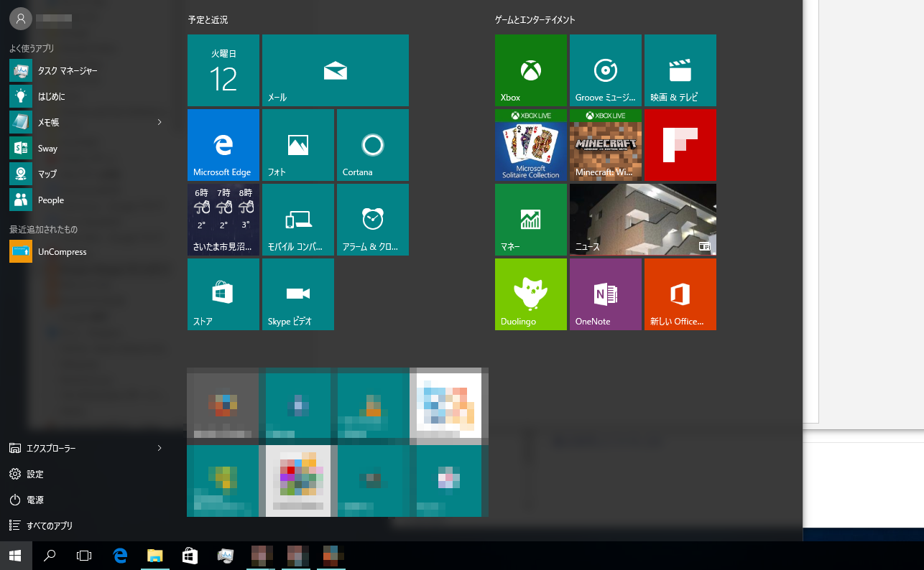
Task: Click the ゲームとエンターテイメント group heading
Action: [x=535, y=20]
